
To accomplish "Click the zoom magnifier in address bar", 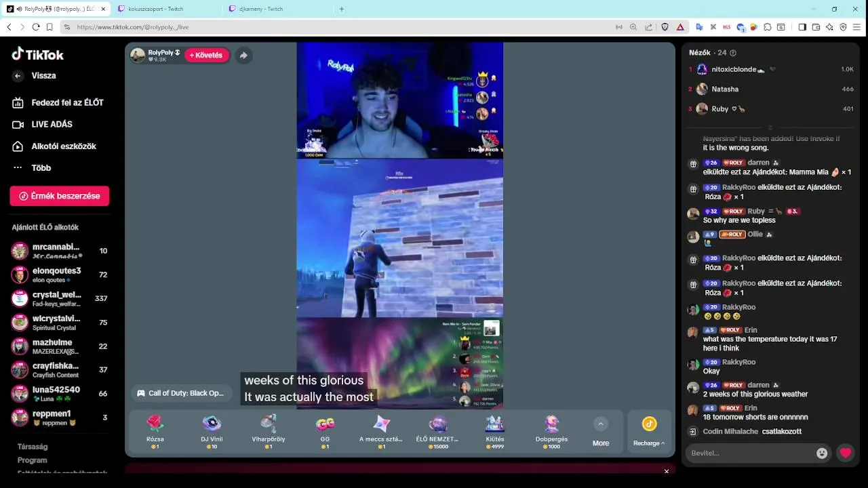I will (633, 27).
